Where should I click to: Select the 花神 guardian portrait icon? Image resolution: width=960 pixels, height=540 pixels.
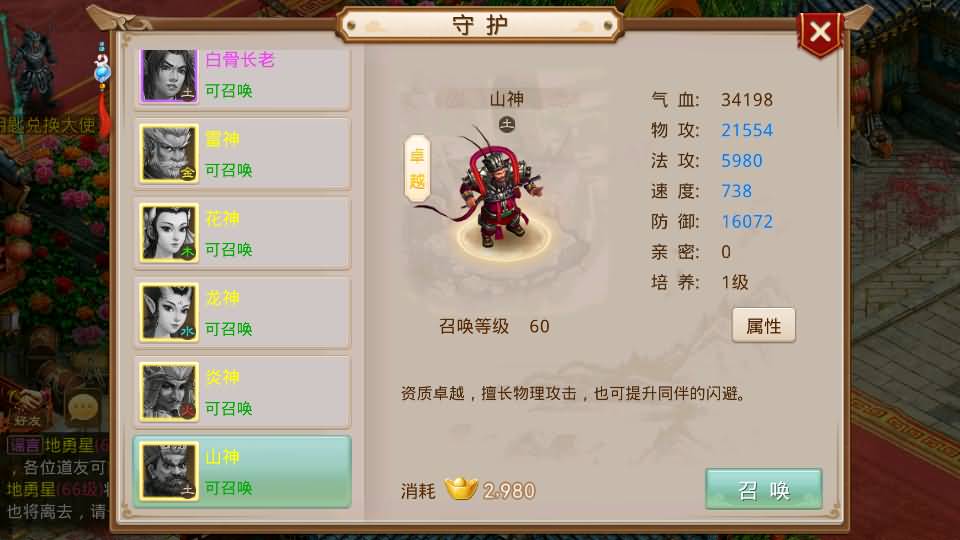[x=170, y=233]
